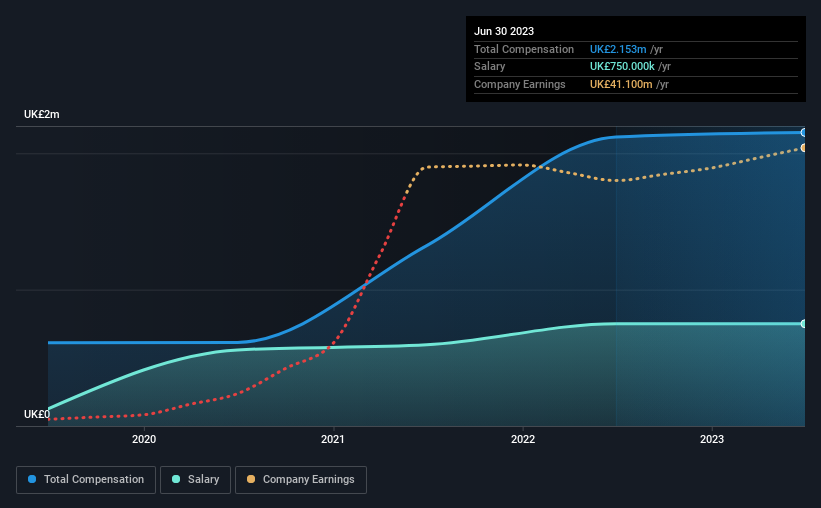This screenshot has height=508, width=821.
Task: Click the teal Salary legend dot
Action: 176,479
